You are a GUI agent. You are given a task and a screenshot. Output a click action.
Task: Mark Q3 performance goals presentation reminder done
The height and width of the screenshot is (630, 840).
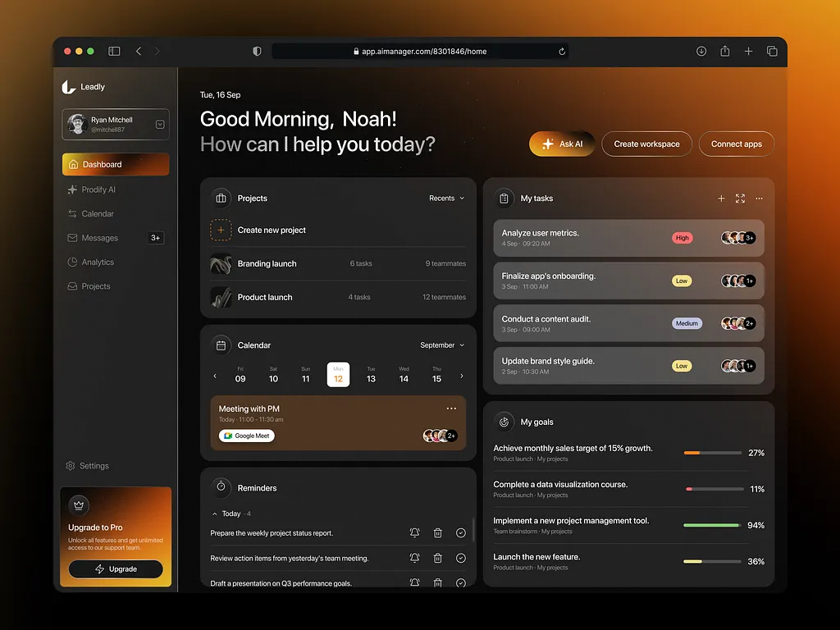(460, 583)
